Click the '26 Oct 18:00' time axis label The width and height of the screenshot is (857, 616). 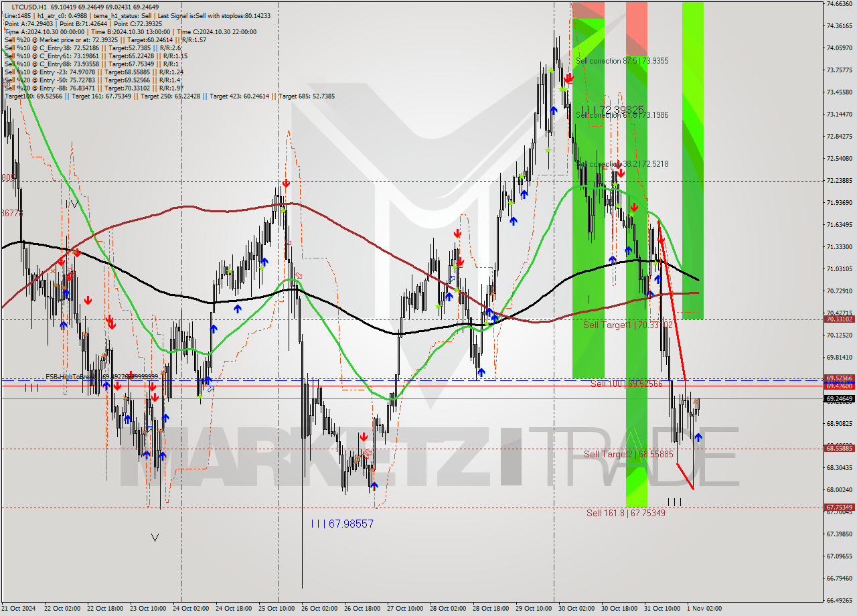[362, 609]
